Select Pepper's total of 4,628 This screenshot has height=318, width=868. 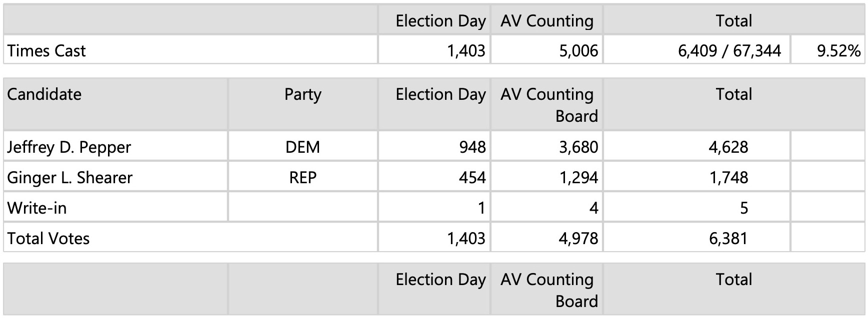[728, 147]
